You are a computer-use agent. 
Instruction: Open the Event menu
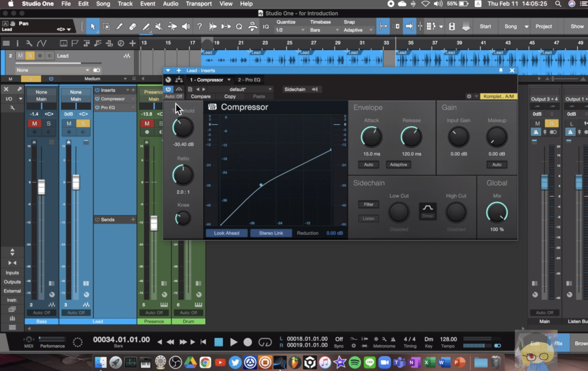pyautogui.click(x=147, y=4)
